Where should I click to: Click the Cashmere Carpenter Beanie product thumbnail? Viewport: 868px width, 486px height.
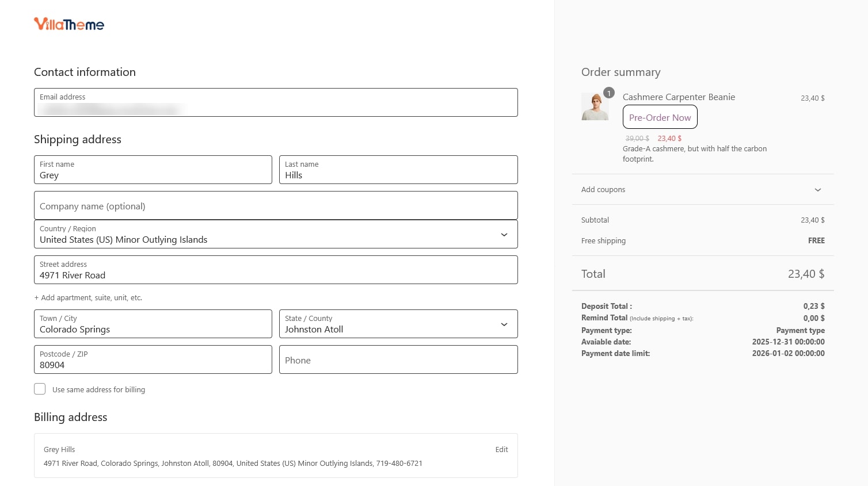tap(595, 107)
